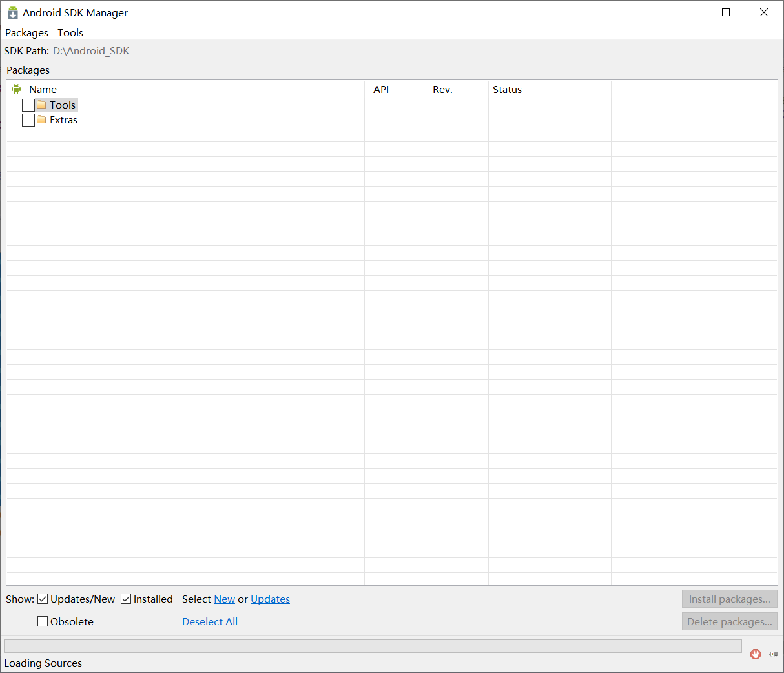Uncheck the Installed filter checkbox

click(x=126, y=599)
